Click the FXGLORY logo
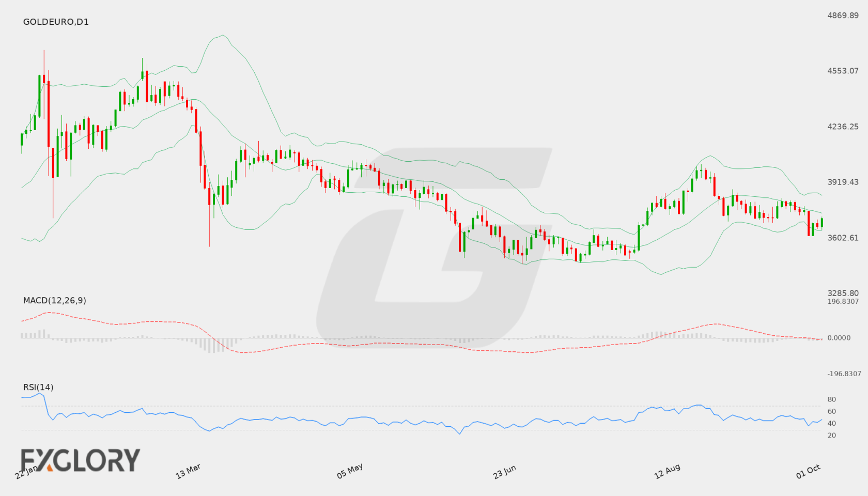The width and height of the screenshot is (868, 496). tap(81, 460)
